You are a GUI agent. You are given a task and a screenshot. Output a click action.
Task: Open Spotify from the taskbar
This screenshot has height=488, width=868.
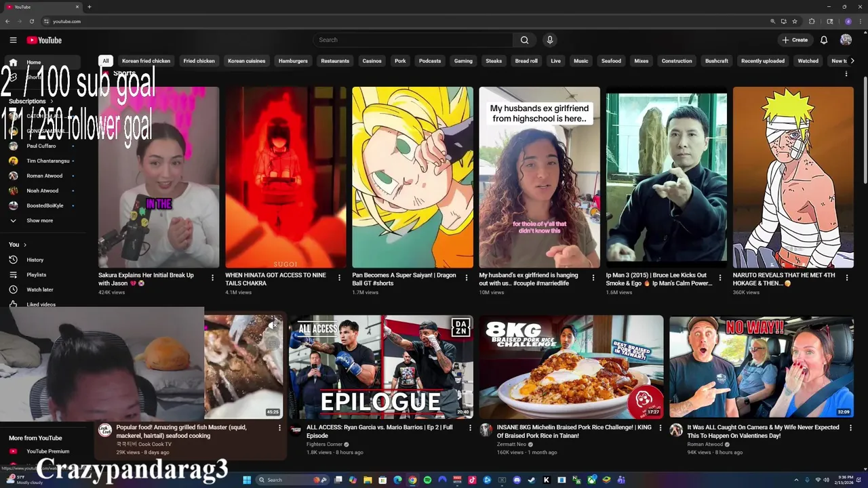point(427,480)
